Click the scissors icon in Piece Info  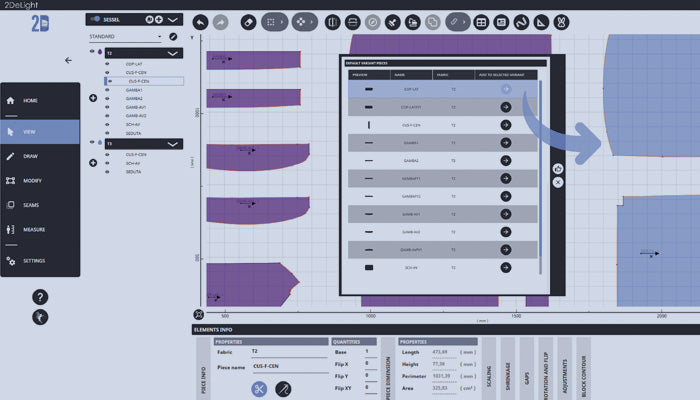(259, 389)
